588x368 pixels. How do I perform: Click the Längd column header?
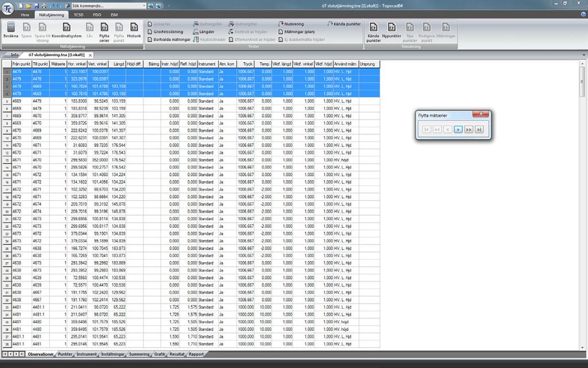click(x=117, y=64)
